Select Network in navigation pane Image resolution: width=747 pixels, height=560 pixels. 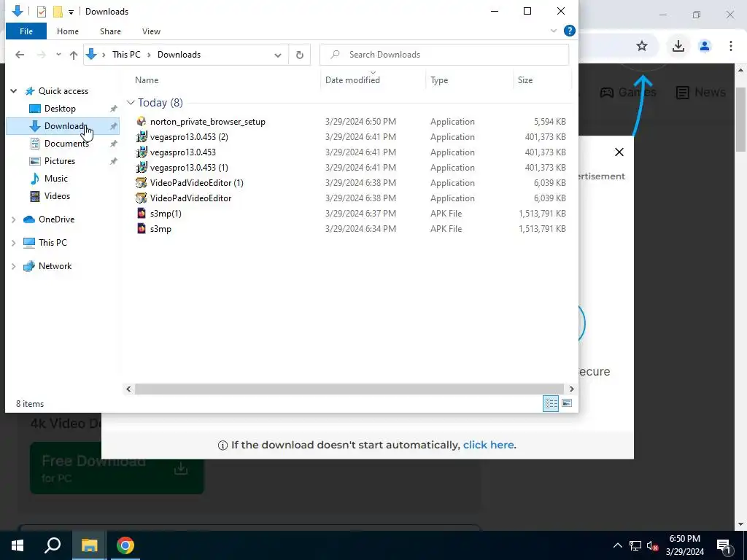click(x=55, y=266)
